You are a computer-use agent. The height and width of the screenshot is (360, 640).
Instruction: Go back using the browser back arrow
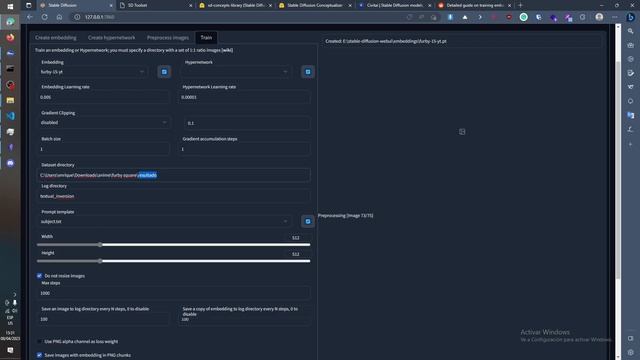(x=29, y=17)
